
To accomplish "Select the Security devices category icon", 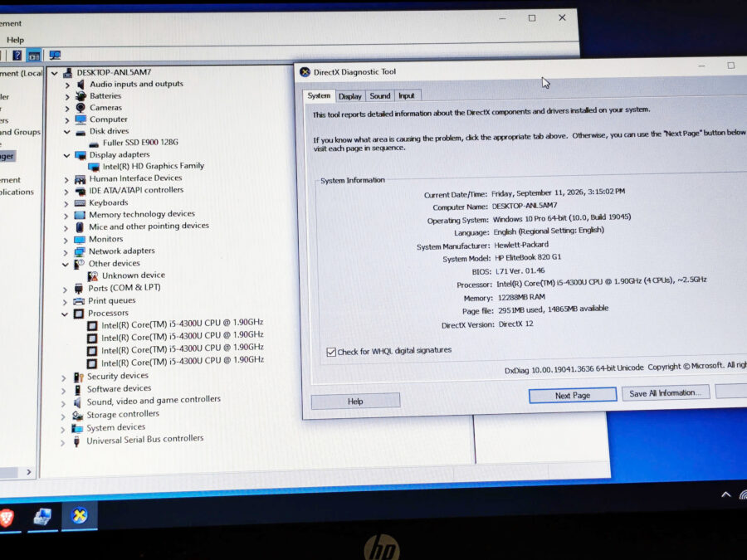I will (x=78, y=377).
